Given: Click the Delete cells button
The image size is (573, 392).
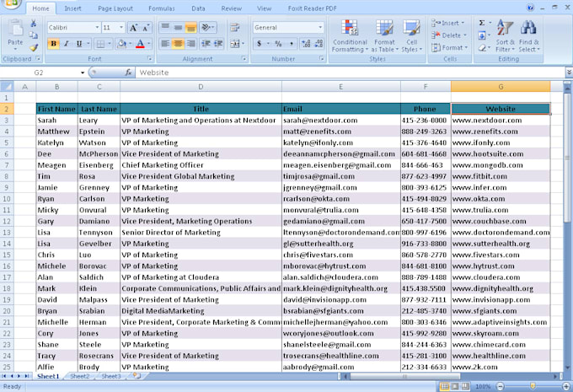Looking at the screenshot, I should 449,35.
